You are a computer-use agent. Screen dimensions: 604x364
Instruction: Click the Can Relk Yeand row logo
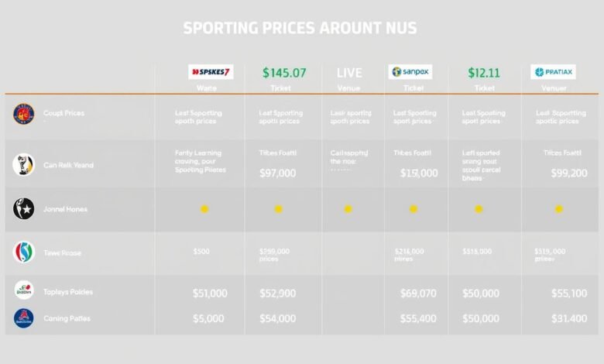tap(23, 165)
